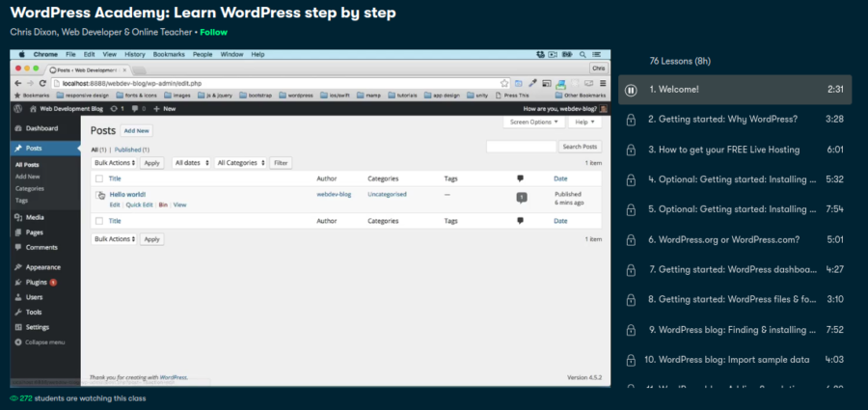Click the WordPress logo in admin bar
This screenshot has height=410, width=868.
coord(18,109)
